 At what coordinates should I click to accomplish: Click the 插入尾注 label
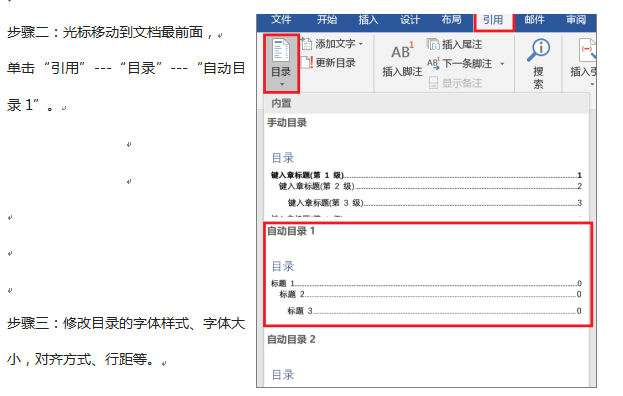pyautogui.click(x=462, y=44)
